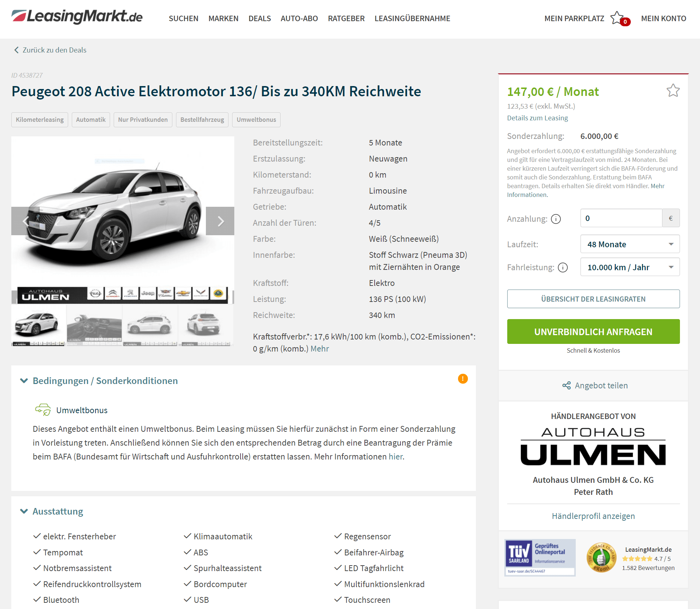The image size is (700, 609).
Task: Collapse the Bedingungen / Sonderkonditionen section
Action: [x=24, y=381]
